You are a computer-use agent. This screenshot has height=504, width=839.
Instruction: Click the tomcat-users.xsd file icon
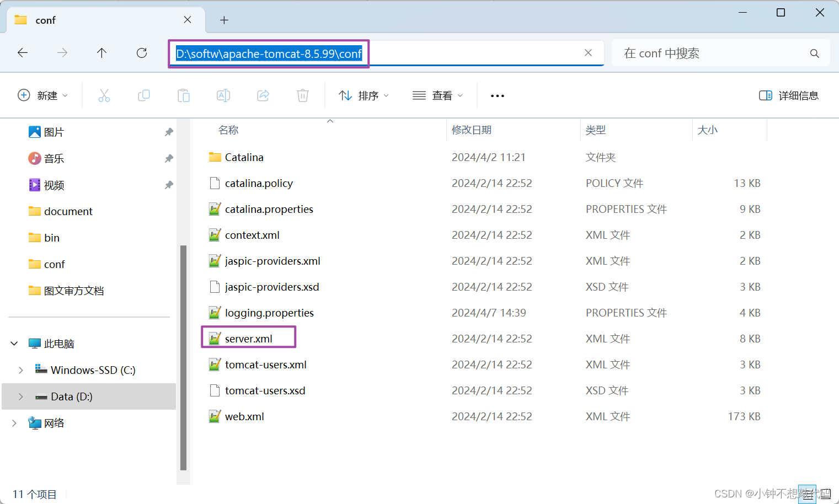(x=215, y=390)
